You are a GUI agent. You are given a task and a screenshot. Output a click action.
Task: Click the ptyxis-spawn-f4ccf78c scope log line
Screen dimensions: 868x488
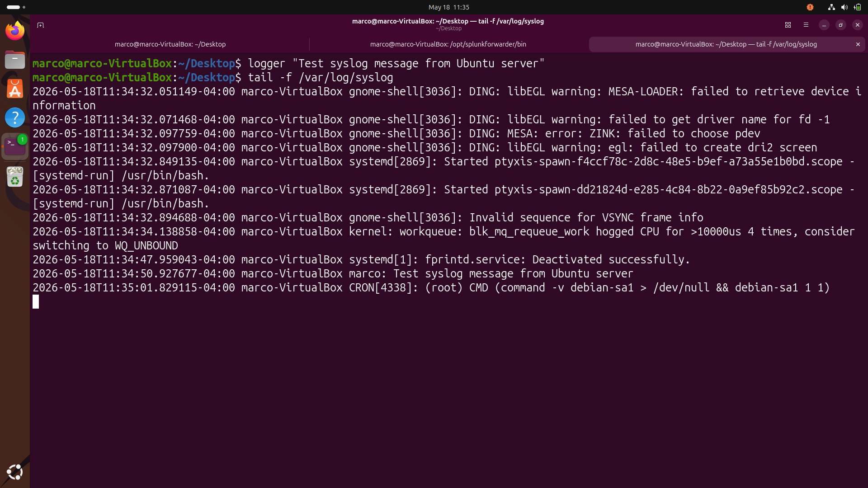(x=443, y=168)
